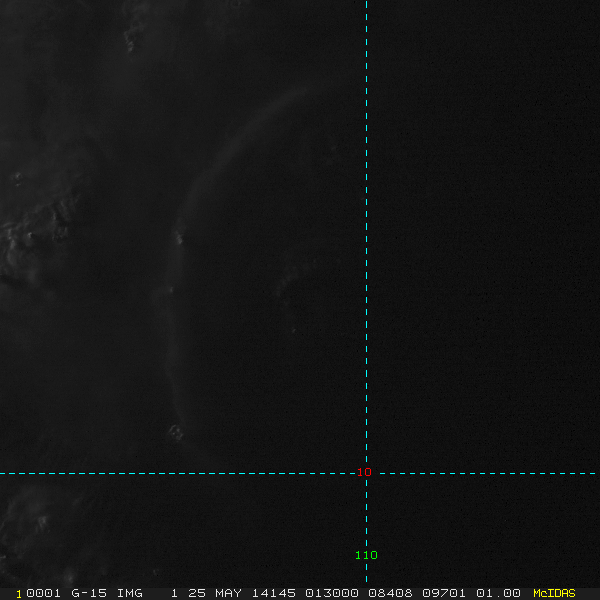
Task: Click the image time "013000"
Action: tap(331, 593)
